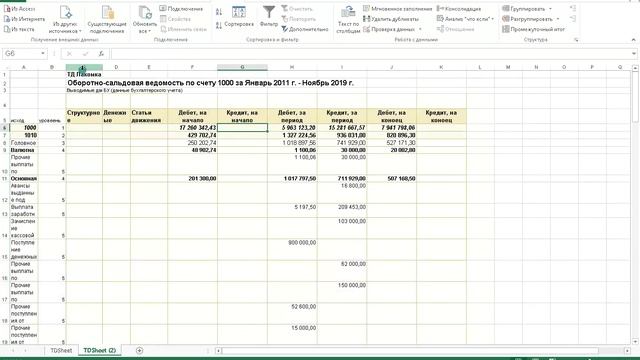Expand the formula bar
This screenshot has height=360, width=640.
[x=634, y=53]
